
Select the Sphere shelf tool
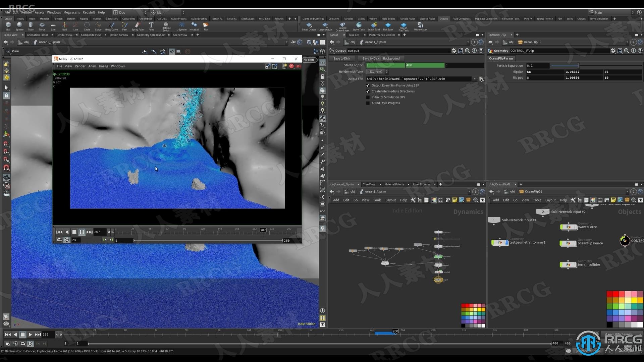tap(19, 26)
